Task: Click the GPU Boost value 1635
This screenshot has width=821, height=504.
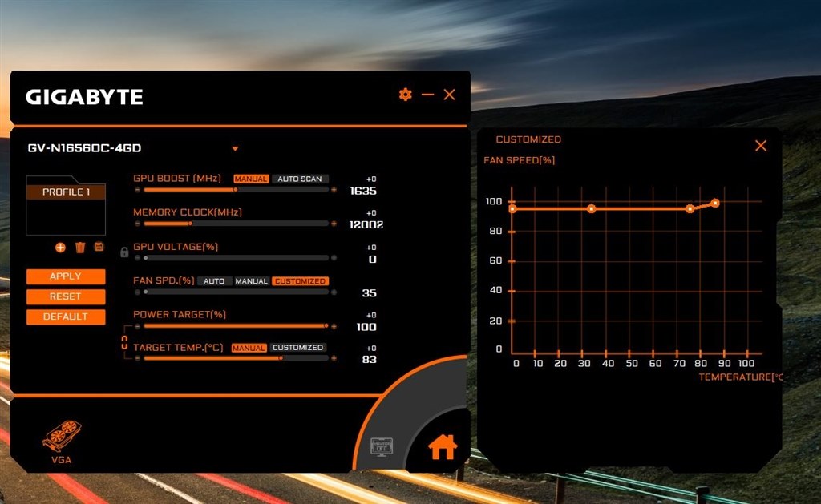Action: pos(363,191)
